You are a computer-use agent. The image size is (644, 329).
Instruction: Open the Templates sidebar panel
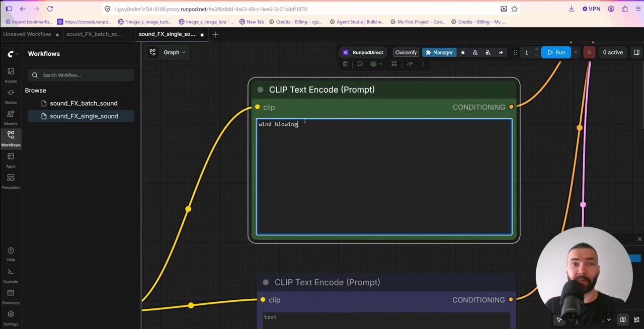pos(11,181)
